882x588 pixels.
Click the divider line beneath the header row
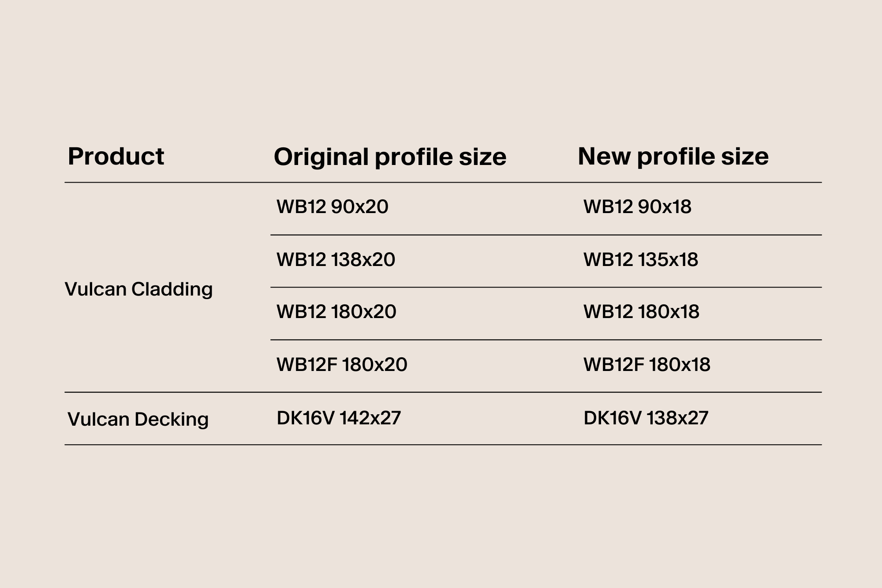[443, 182]
